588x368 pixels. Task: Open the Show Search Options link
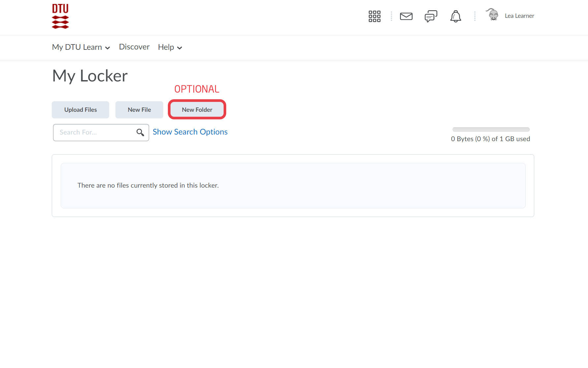190,132
